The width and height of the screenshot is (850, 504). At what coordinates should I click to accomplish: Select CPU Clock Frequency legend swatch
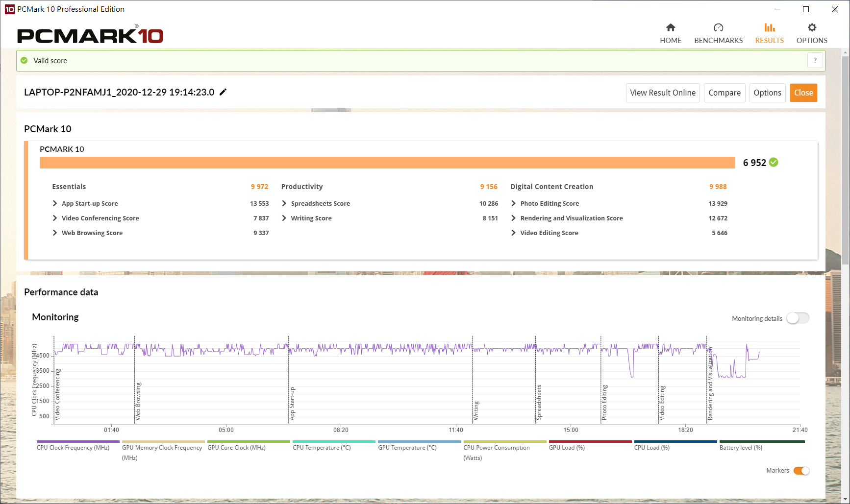[77, 441]
